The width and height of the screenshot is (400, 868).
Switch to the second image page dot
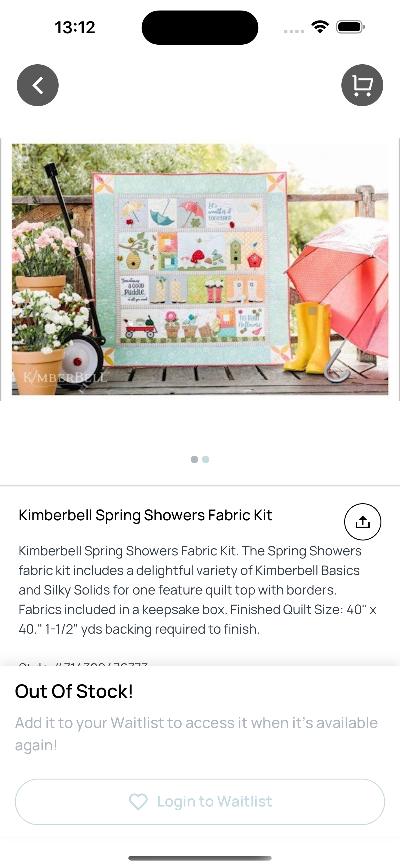click(206, 459)
